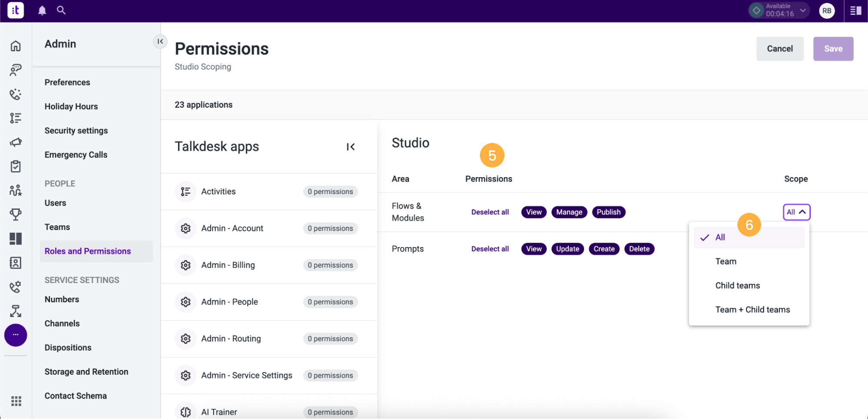Open the phone settings sidebar icon

click(16, 287)
